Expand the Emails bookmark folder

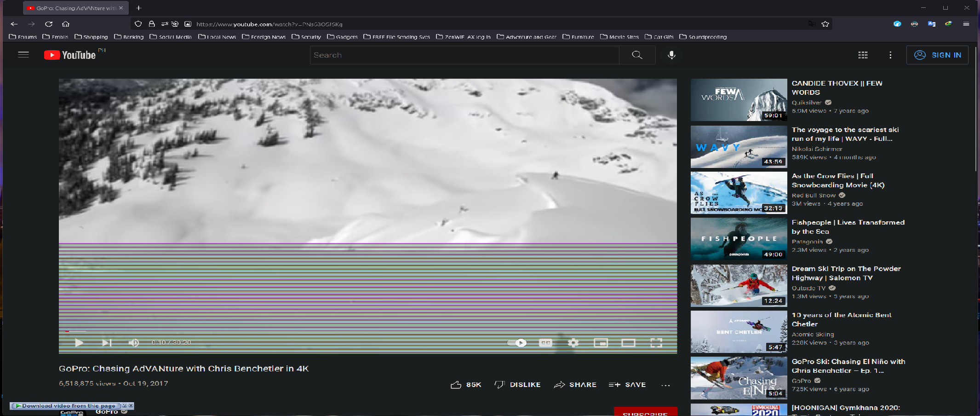tap(55, 37)
